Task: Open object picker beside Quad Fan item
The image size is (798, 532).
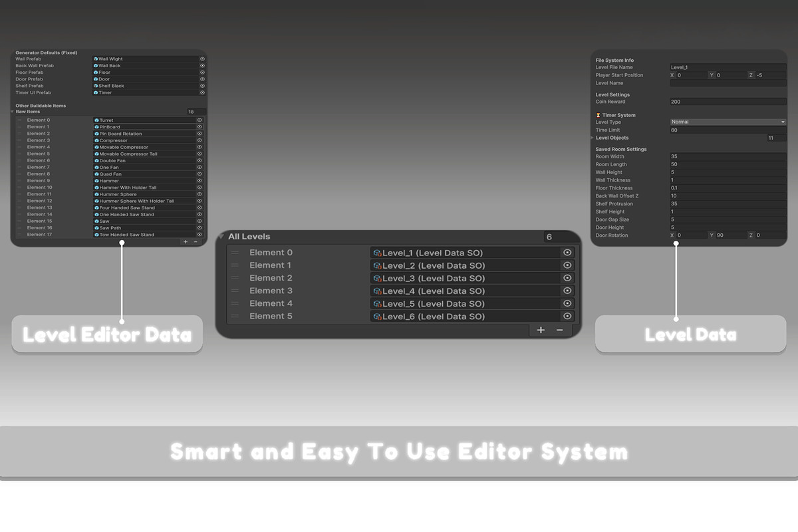Action: [199, 174]
